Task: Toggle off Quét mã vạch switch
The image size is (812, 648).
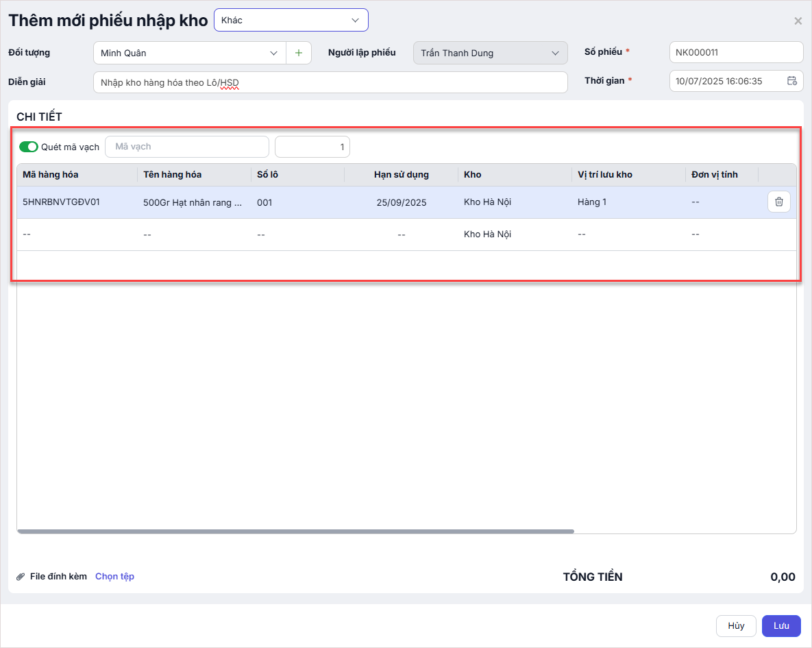Action: click(29, 147)
